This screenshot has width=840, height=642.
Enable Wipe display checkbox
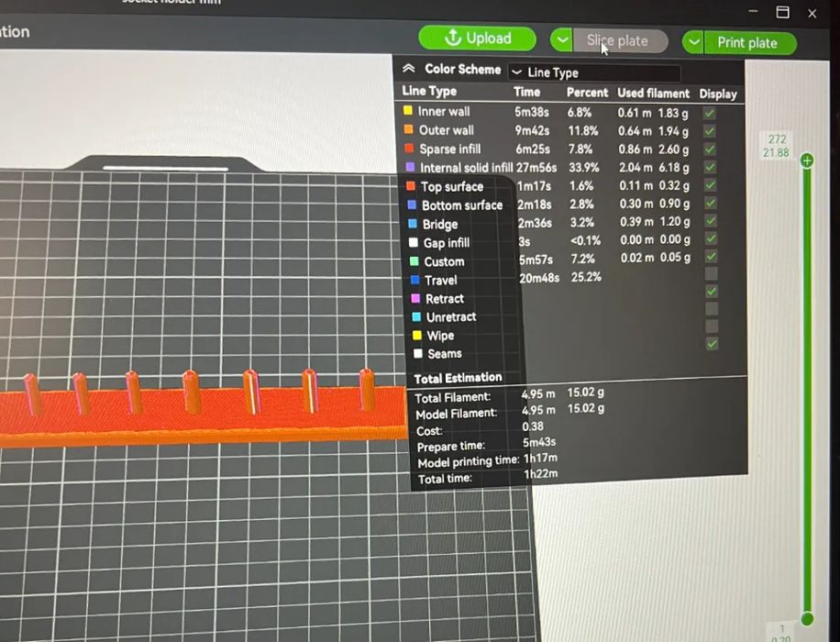pos(712,327)
